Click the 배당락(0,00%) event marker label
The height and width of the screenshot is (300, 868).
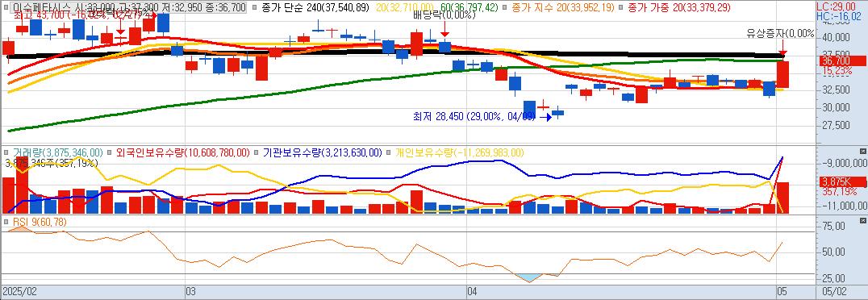[444, 16]
